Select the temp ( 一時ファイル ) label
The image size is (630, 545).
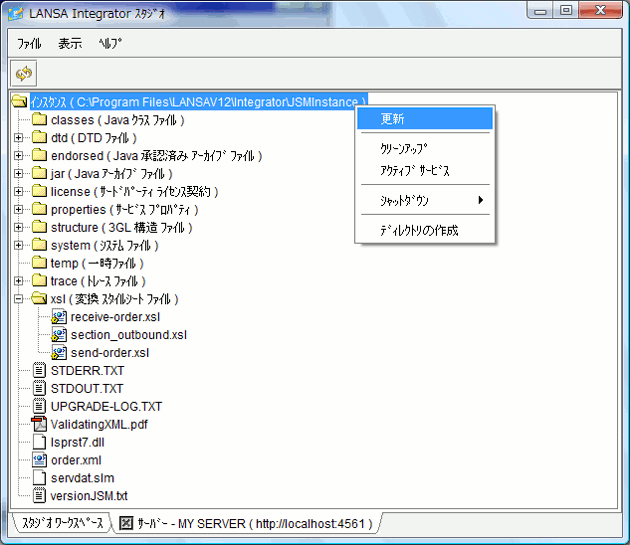pyautogui.click(x=97, y=263)
